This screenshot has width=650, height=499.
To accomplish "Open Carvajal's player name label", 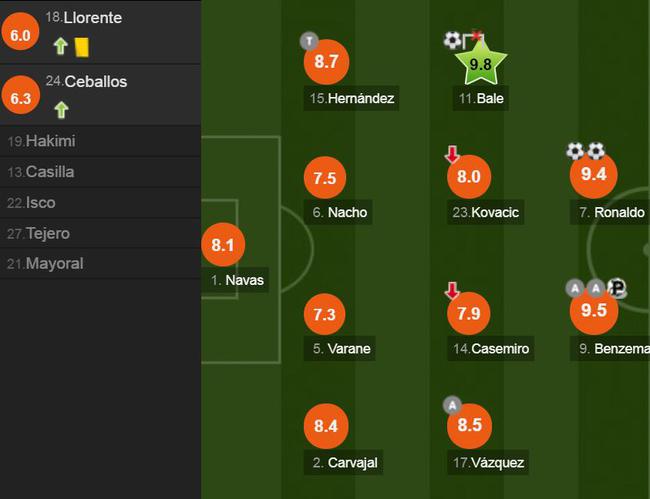I will pyautogui.click(x=344, y=463).
